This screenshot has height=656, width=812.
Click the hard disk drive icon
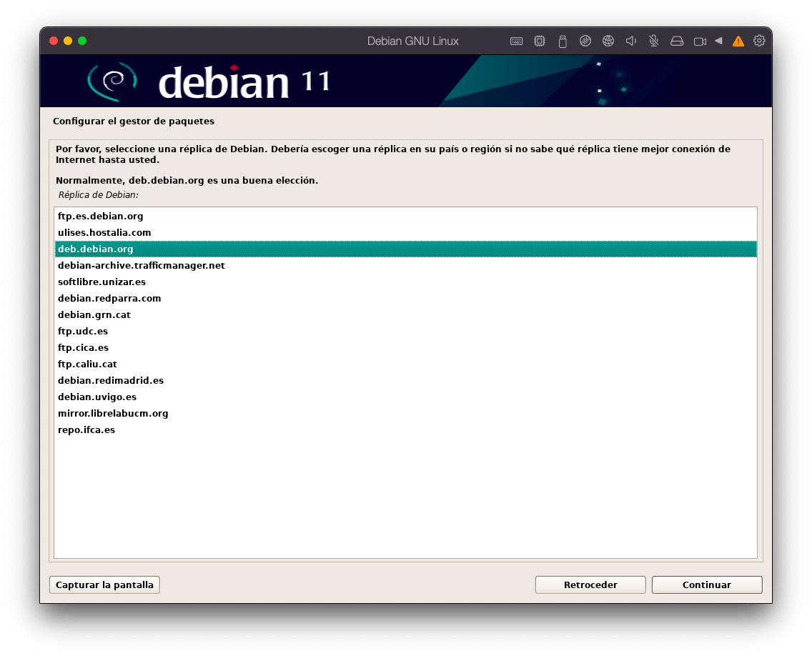click(x=676, y=41)
